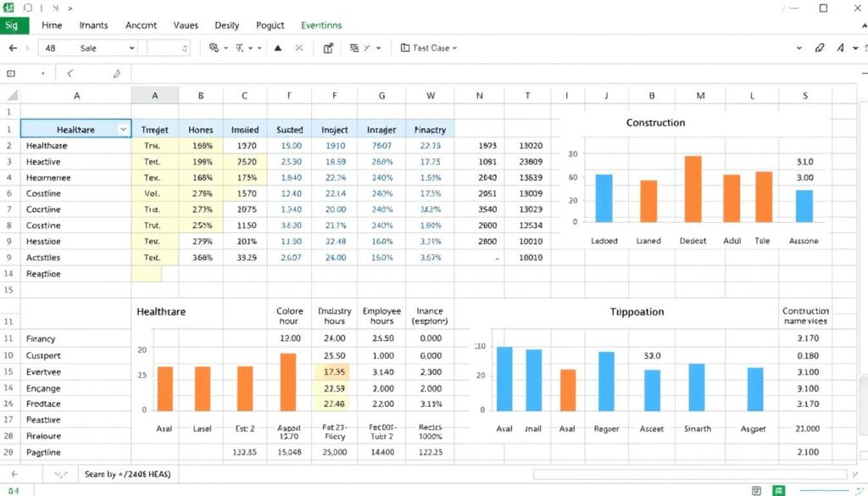Click the orange Deśieat bar in Construction chart
The height and width of the screenshot is (496, 868).
(693, 189)
